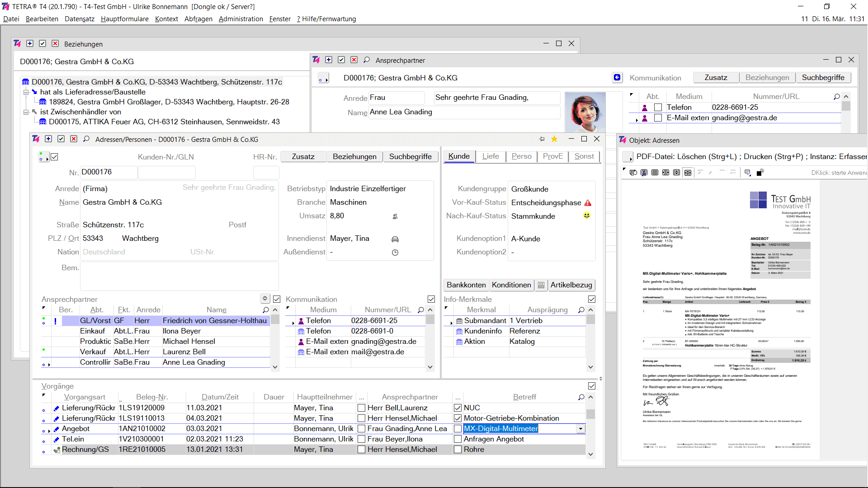Click the Kommunikation list scrollbar down arrow

point(430,367)
